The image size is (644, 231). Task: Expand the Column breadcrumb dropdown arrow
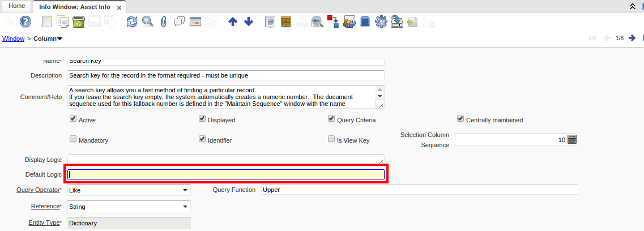click(x=59, y=38)
